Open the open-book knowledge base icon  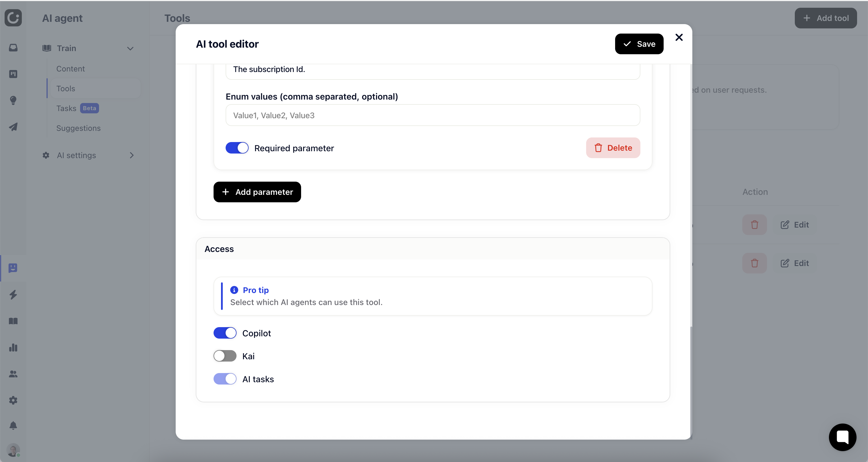pos(13,321)
